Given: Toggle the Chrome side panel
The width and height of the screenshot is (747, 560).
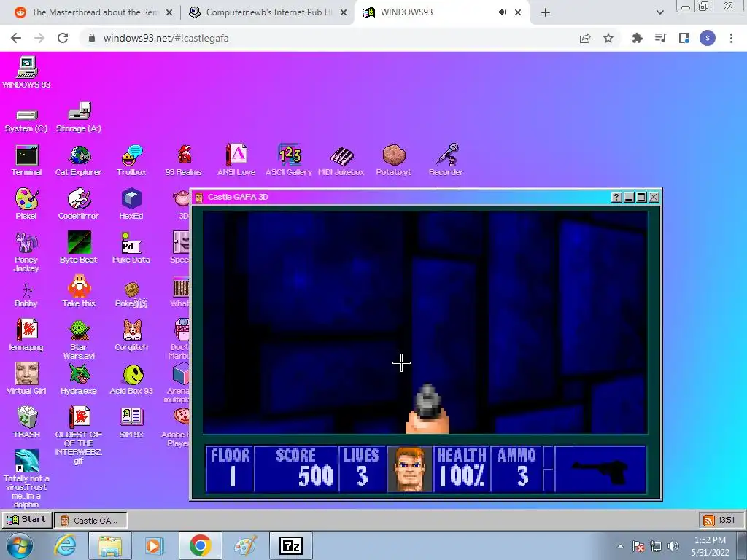Looking at the screenshot, I should (x=684, y=38).
